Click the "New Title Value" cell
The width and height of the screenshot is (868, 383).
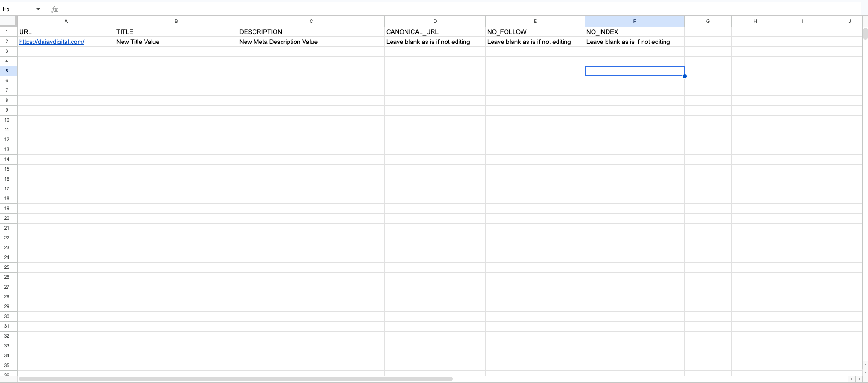coord(176,42)
